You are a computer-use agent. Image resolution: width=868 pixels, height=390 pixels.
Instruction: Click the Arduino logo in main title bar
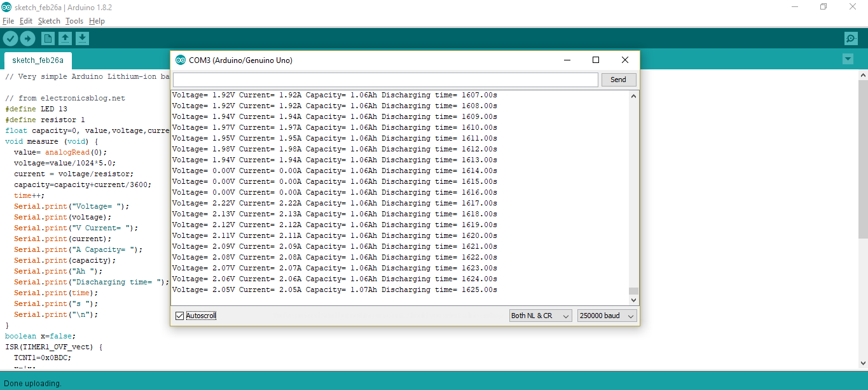pos(6,6)
